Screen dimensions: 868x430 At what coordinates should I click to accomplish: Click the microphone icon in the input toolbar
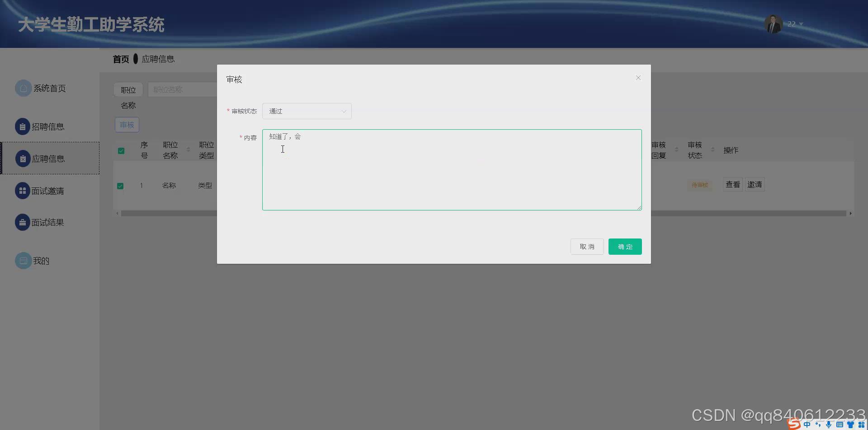pos(829,424)
